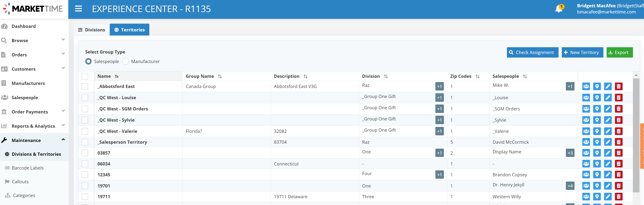Click the MarketTime logo
644x205 pixels.
(33, 9)
